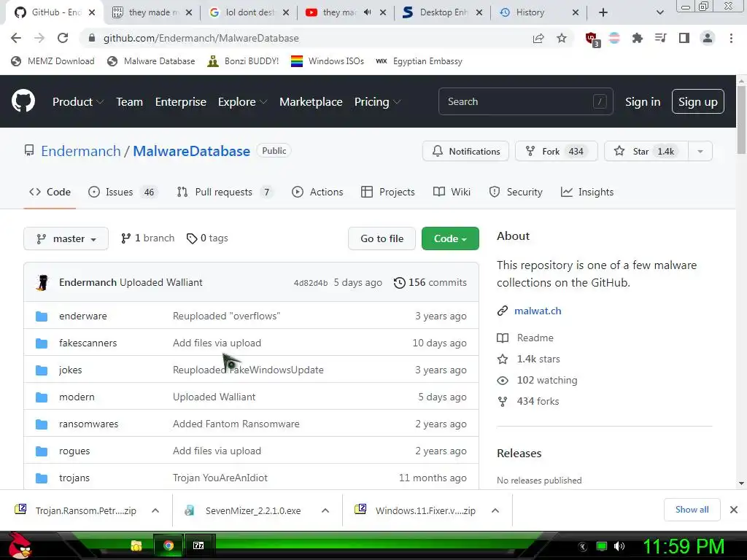The width and height of the screenshot is (747, 560).
Task: Close the downloads bar with X
Action: click(734, 510)
